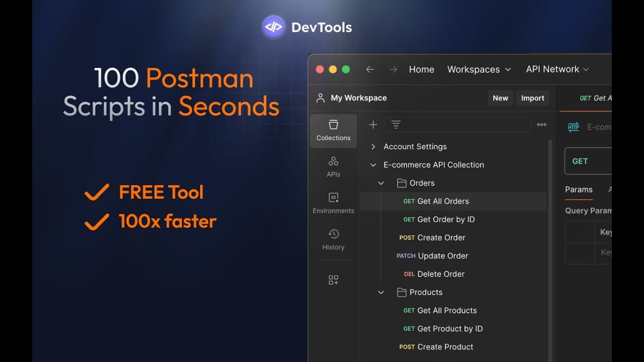Click the "100x faster" text

(x=168, y=221)
